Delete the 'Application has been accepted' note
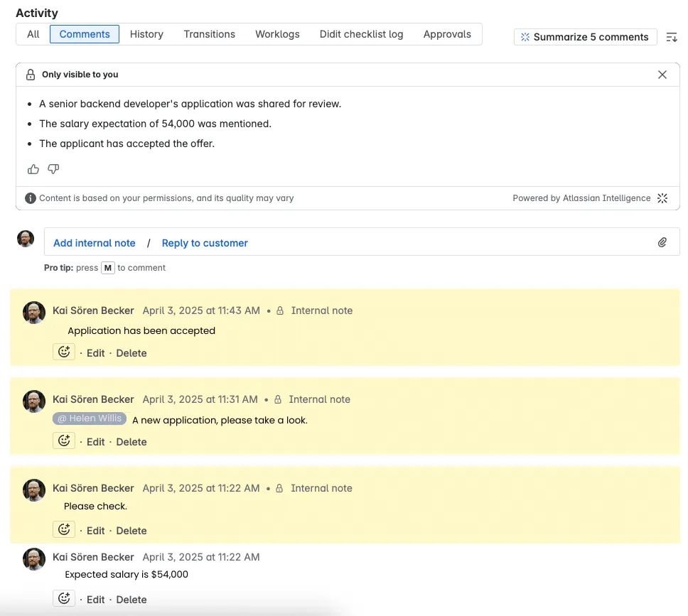 [131, 353]
